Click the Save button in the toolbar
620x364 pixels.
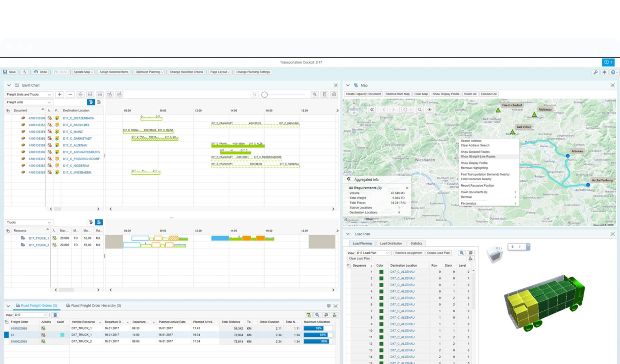[x=10, y=72]
